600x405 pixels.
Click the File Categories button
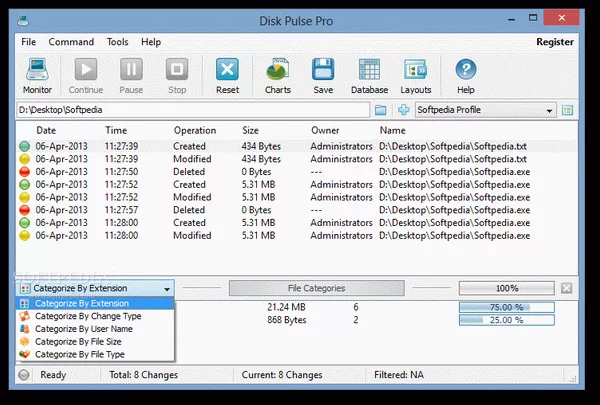pos(316,288)
